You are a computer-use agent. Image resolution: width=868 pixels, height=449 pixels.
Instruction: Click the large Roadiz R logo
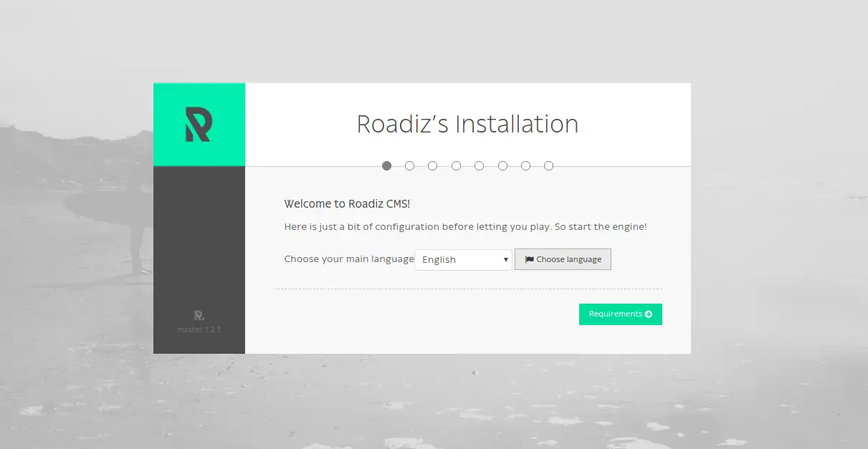[199, 124]
